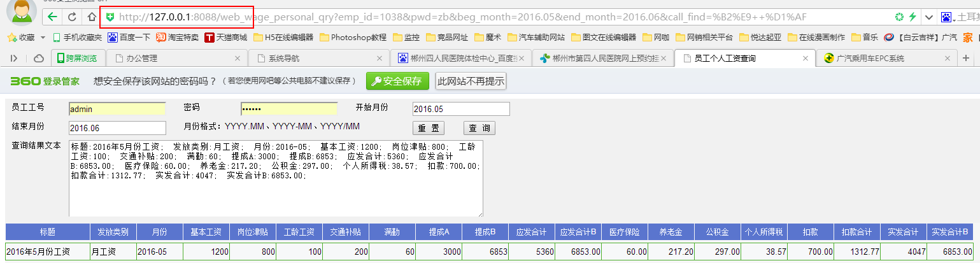Add a new tab with plus icon
The height and width of the screenshot is (263, 980).
tap(966, 59)
